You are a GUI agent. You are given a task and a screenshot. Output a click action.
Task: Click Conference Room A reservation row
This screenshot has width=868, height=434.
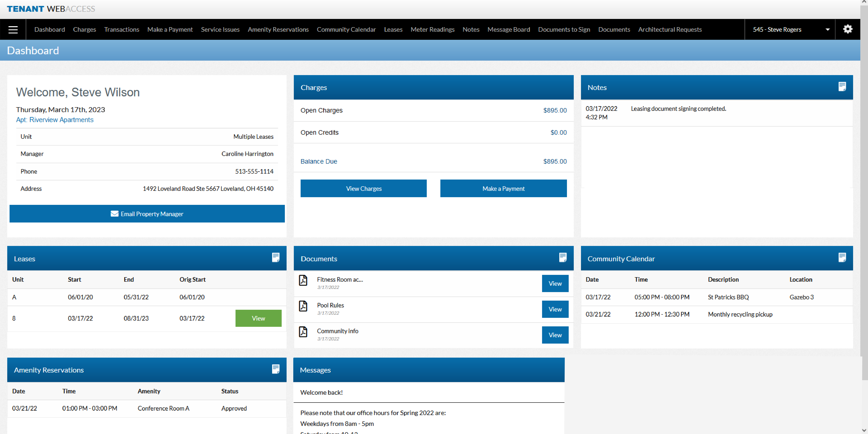pos(147,408)
